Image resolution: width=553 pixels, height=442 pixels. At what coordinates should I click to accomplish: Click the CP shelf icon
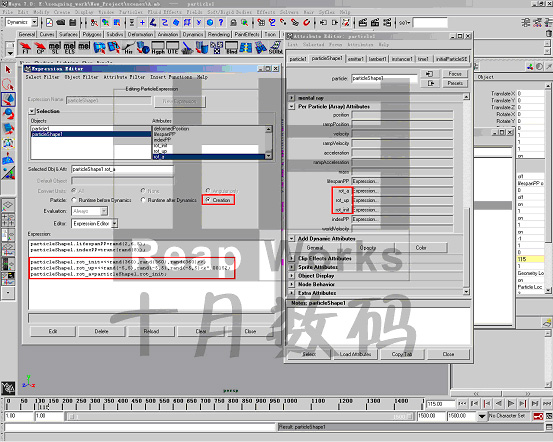click(40, 48)
